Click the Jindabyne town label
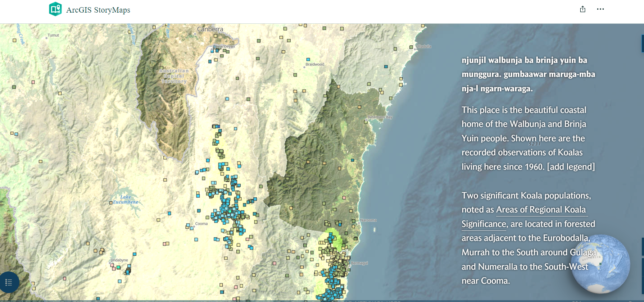Screen dimensions: 644x302 click(119, 260)
